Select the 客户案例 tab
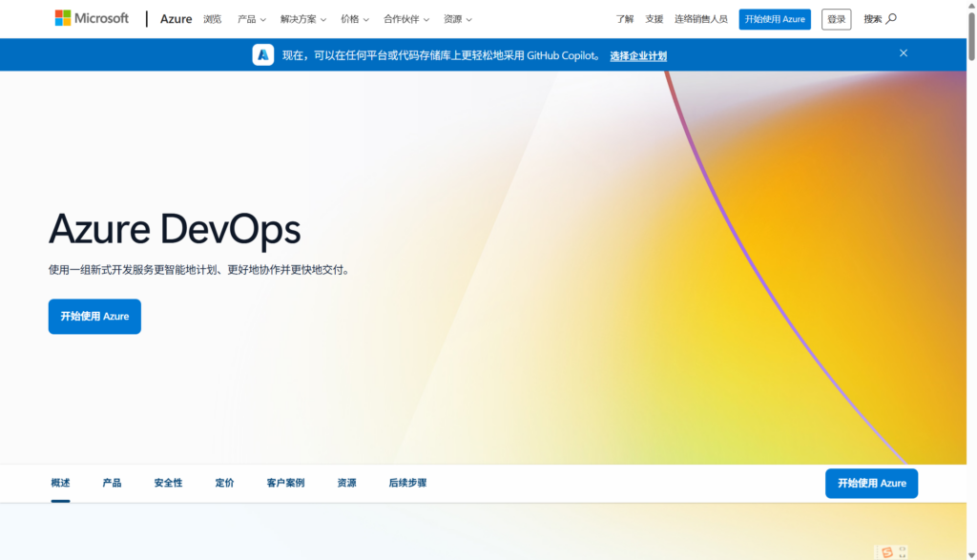The width and height of the screenshot is (977, 560). [x=285, y=484]
